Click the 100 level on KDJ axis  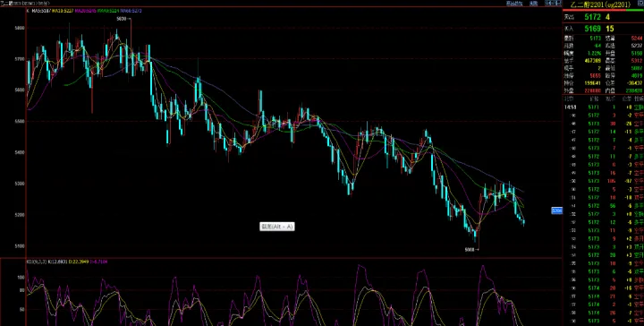pos(21,278)
